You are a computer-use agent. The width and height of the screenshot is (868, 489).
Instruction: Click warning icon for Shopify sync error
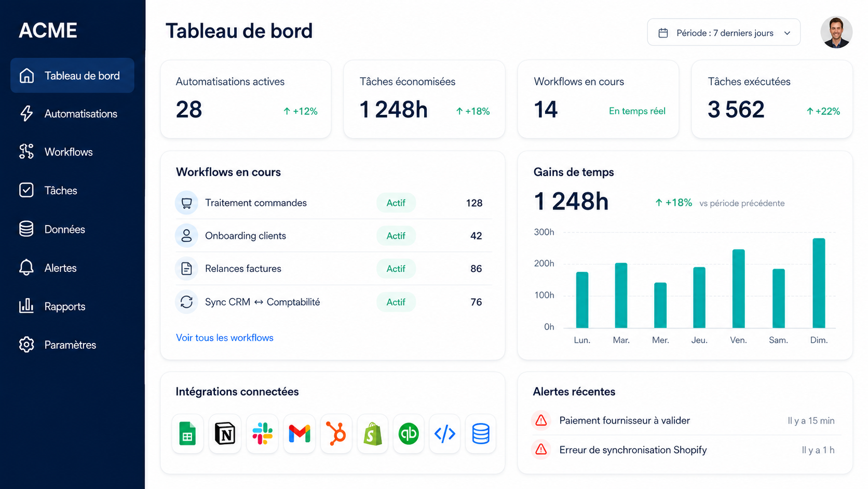541,450
